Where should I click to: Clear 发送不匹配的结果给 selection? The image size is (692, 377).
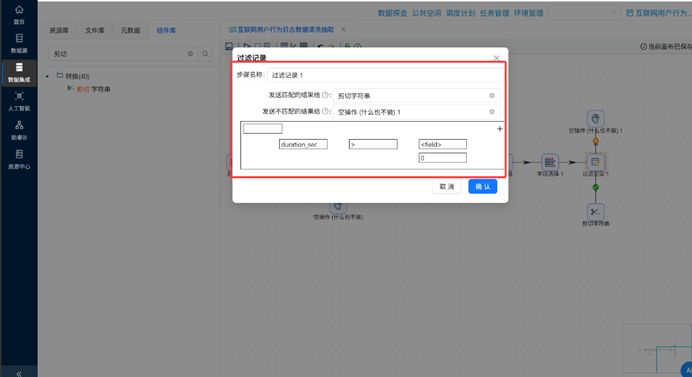pyautogui.click(x=492, y=112)
